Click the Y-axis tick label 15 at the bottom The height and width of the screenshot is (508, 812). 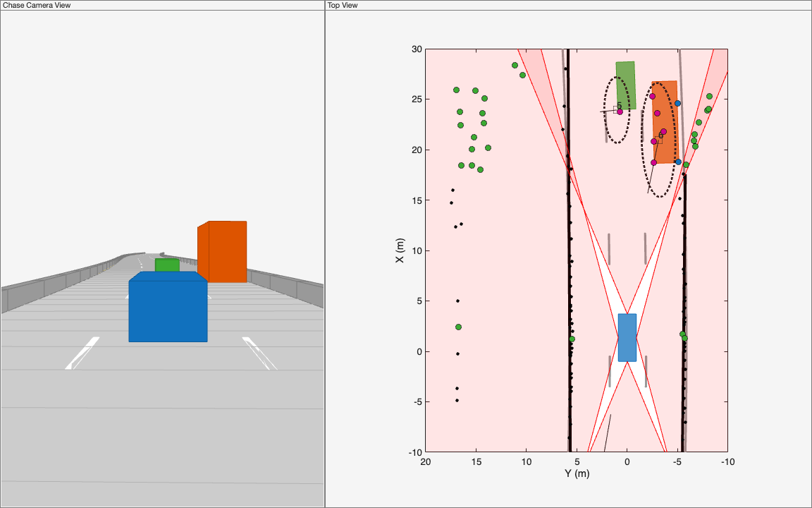pos(475,462)
